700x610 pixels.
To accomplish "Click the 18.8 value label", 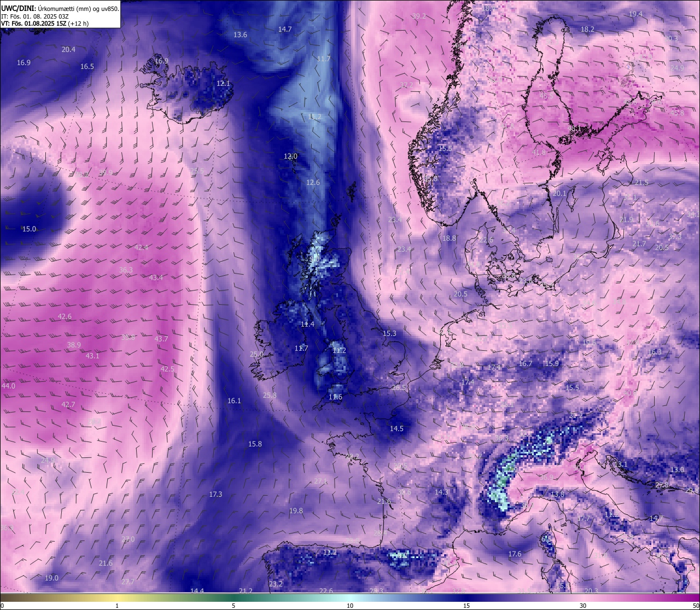I will 449,238.
